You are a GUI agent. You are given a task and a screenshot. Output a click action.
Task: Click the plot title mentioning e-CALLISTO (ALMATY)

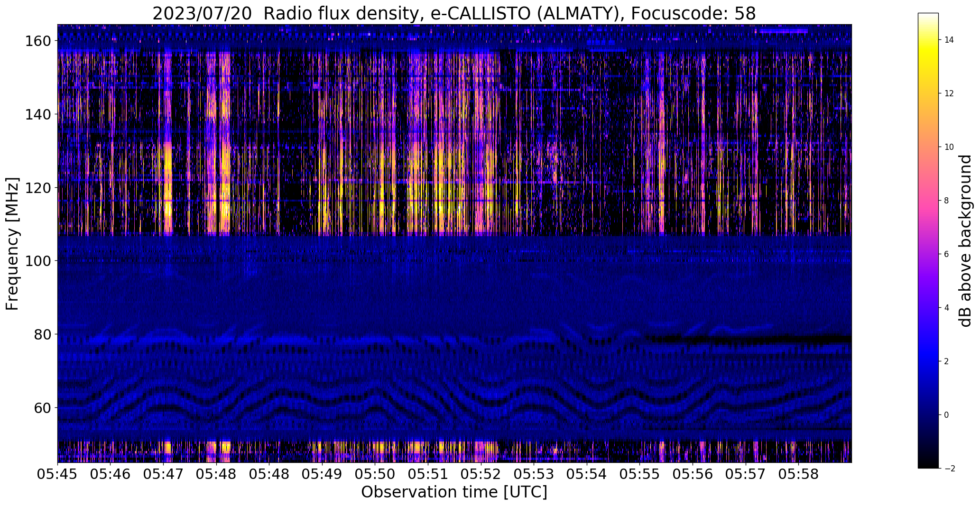tap(454, 14)
